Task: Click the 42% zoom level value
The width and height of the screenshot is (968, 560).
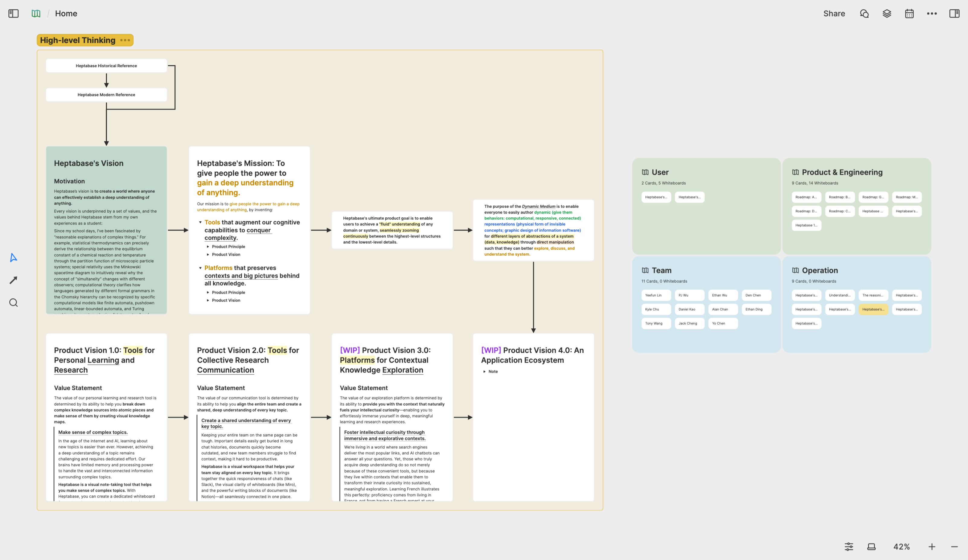Action: click(902, 547)
